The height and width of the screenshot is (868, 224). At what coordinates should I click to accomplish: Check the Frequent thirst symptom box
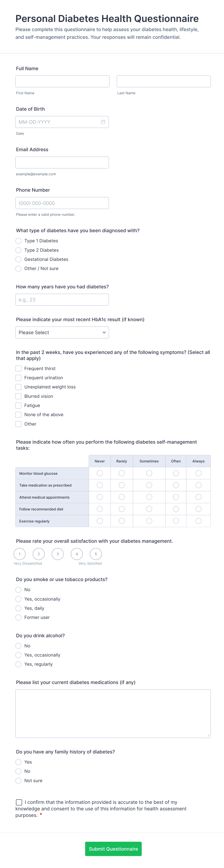(x=19, y=369)
